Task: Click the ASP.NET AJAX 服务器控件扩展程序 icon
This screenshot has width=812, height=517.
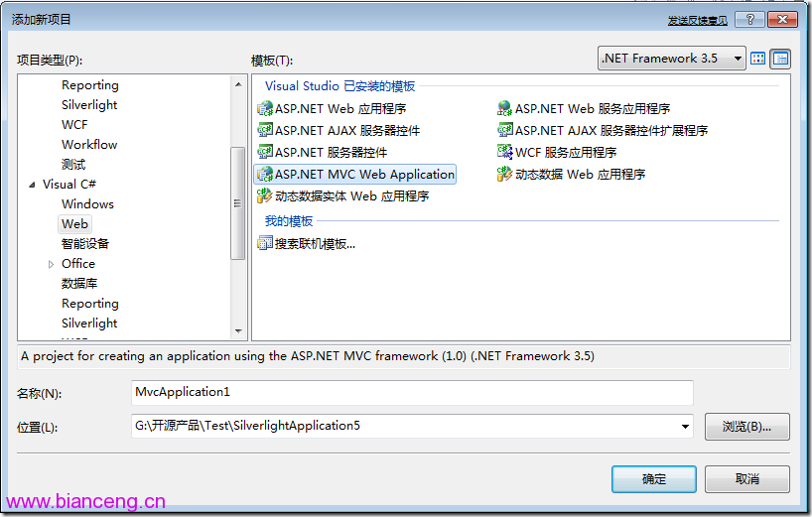Action: coord(504,130)
